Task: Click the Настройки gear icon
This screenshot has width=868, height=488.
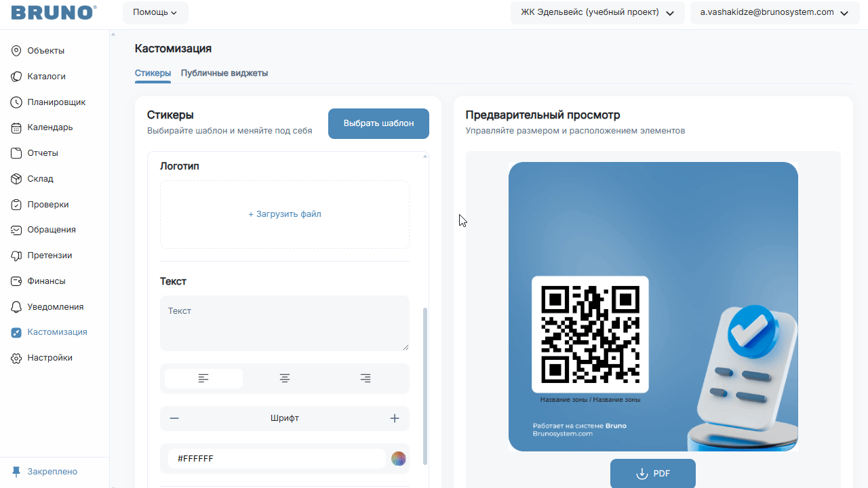Action: pos(17,358)
